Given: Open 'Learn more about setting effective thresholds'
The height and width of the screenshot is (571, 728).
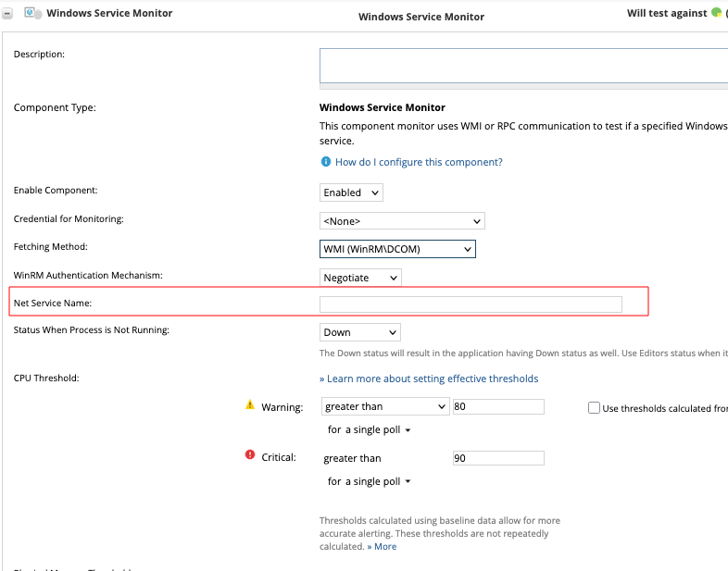Looking at the screenshot, I should click(429, 379).
